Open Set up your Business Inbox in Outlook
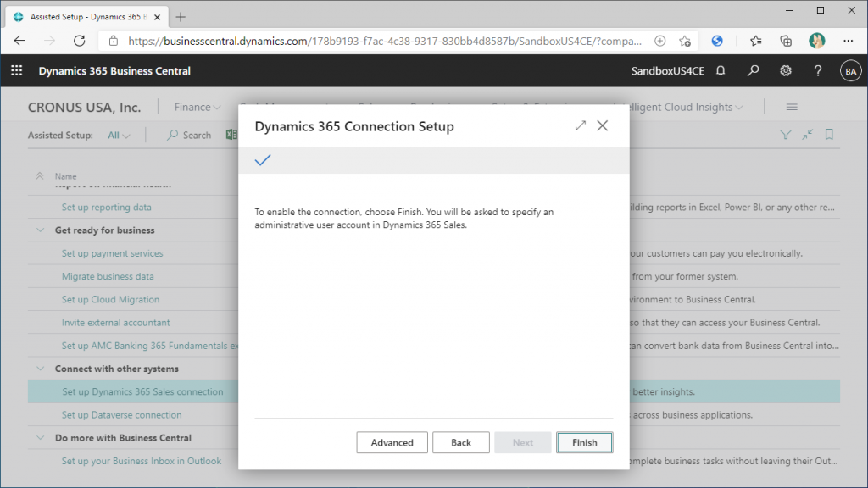Viewport: 868px width, 488px height. 142,461
